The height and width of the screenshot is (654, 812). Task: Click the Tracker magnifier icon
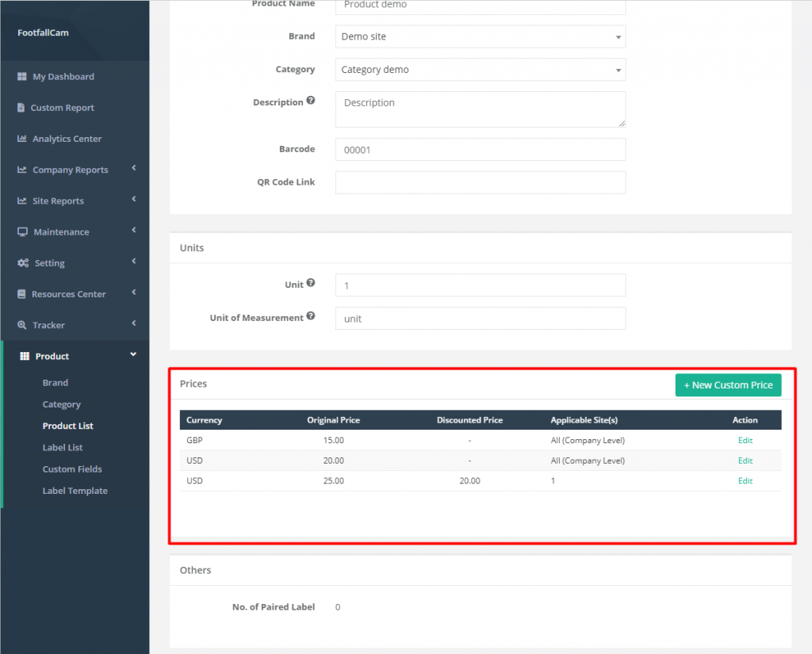point(22,325)
